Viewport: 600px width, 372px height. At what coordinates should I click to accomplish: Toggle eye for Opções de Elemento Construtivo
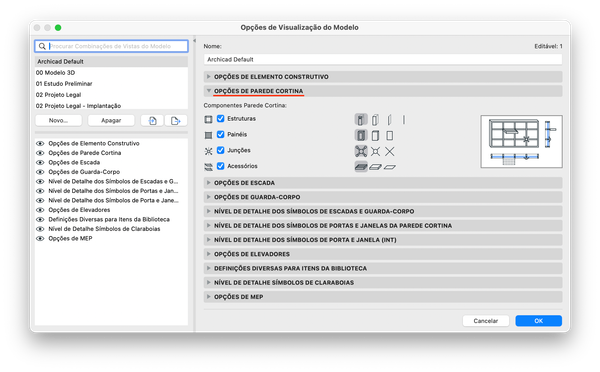click(40, 144)
